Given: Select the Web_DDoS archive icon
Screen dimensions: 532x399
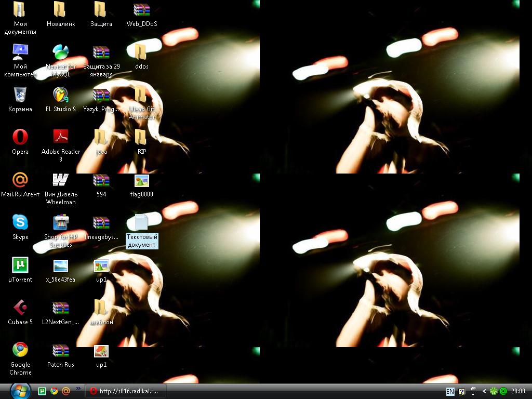Looking at the screenshot, I should 141,9.
